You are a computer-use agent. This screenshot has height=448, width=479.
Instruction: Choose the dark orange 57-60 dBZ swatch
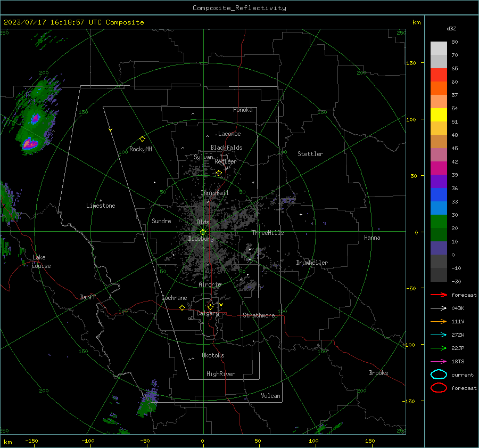[x=439, y=88]
